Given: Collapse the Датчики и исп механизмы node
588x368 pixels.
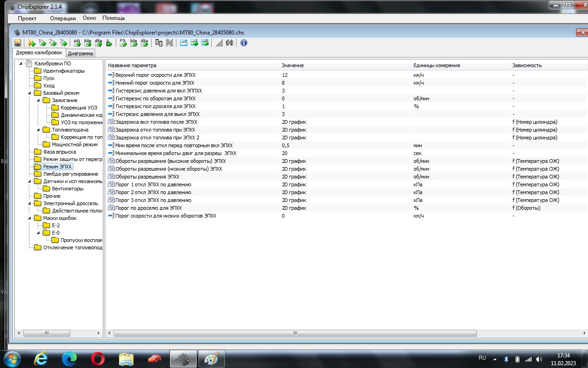Looking at the screenshot, I should tap(30, 181).
